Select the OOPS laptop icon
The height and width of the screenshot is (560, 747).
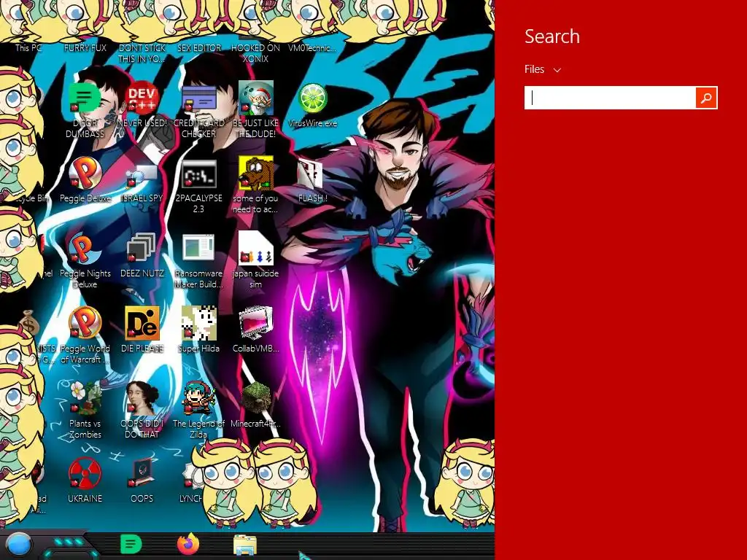142,472
